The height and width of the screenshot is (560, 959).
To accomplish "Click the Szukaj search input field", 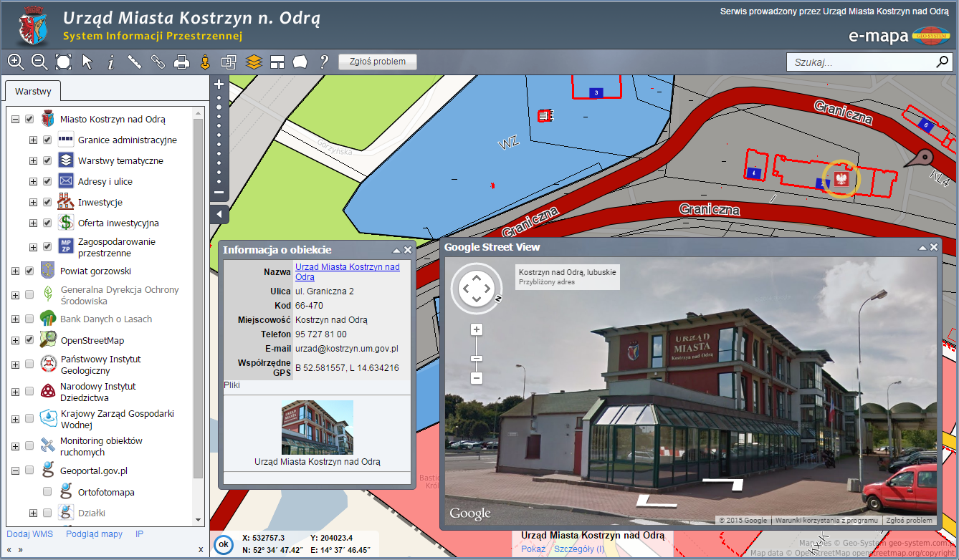I will (x=861, y=62).
